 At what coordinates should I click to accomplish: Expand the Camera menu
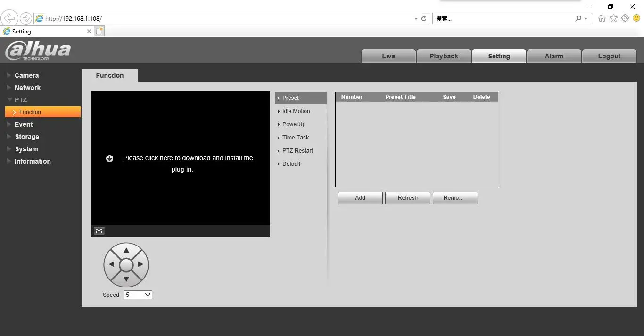point(26,75)
